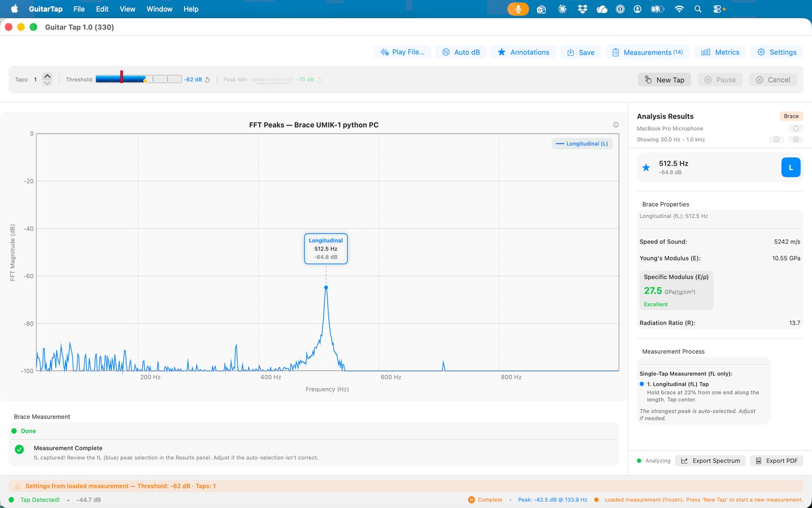Click Export PDF button
The width and height of the screenshot is (812, 508).
pos(776,460)
